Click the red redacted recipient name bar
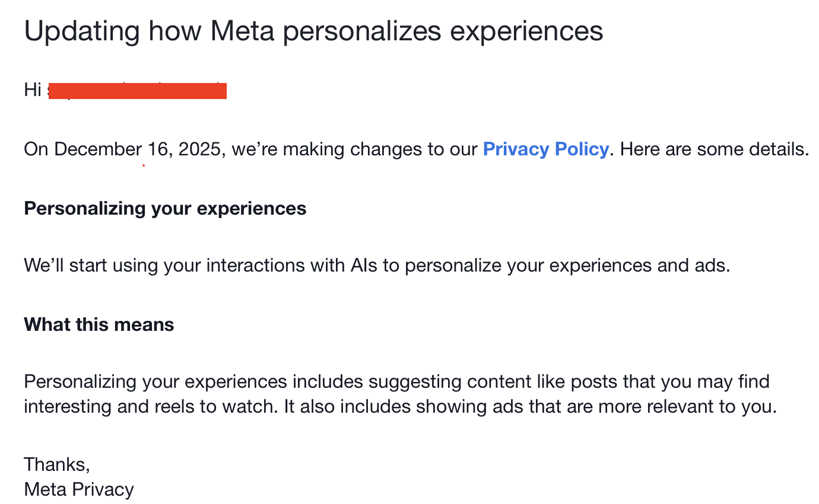This screenshot has height=504, width=819. [137, 91]
